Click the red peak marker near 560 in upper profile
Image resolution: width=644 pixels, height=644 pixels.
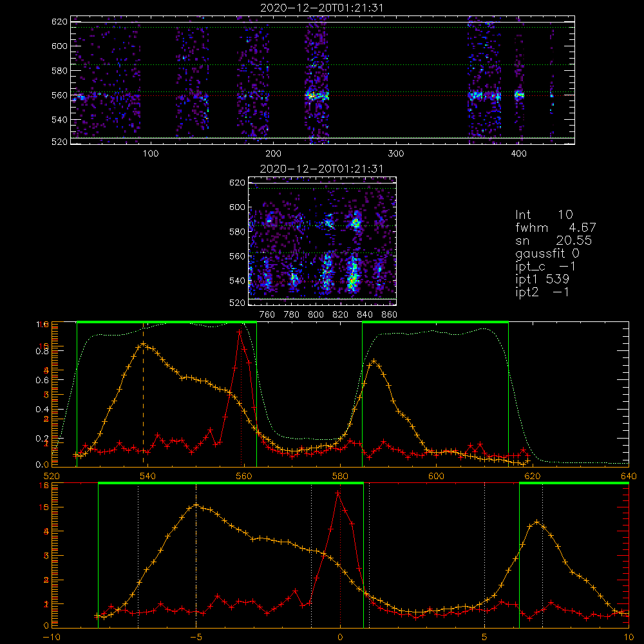[240, 331]
